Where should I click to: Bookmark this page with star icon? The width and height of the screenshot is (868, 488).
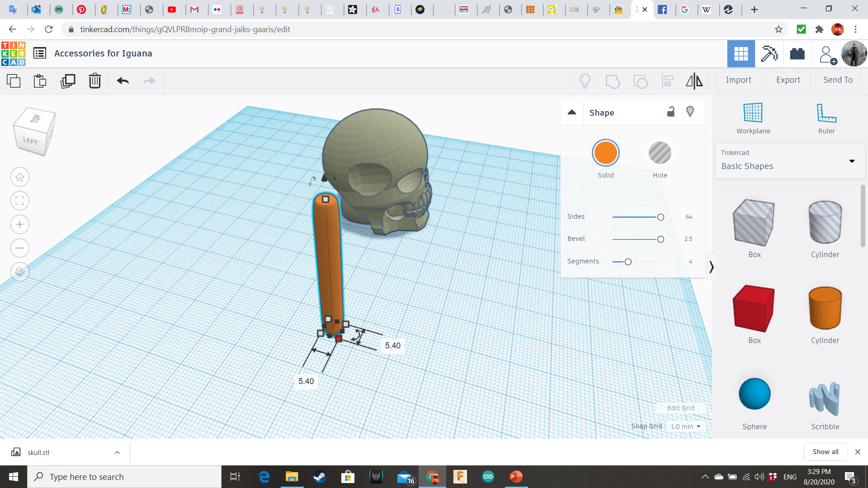(778, 29)
